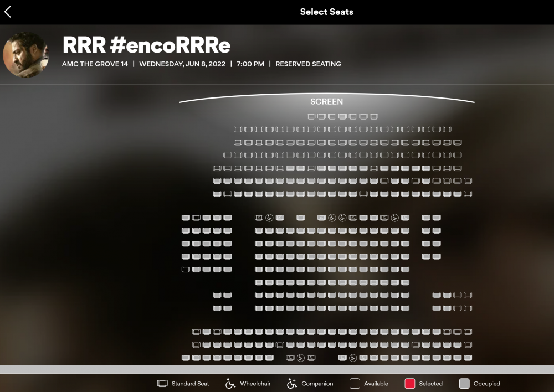Select the leftmost seat in the front row

[311, 117]
